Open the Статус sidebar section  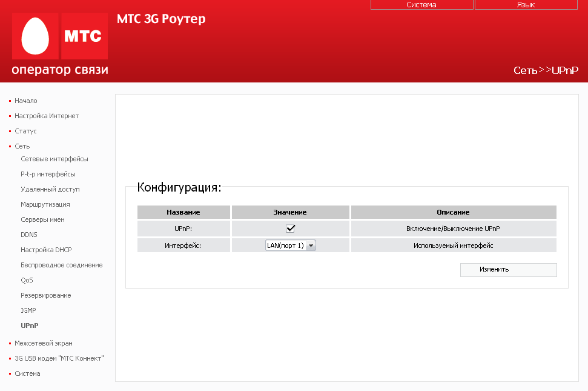(25, 131)
